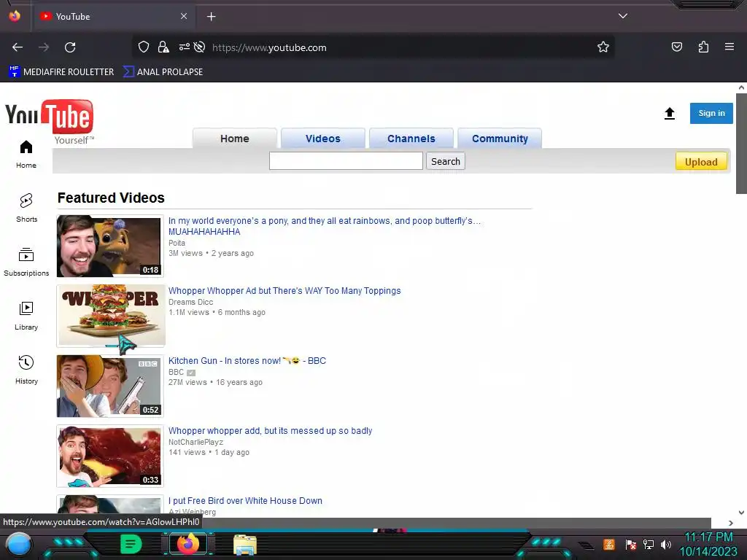Open the Kitchen Gun video thumbnail
Image resolution: width=747 pixels, height=560 pixels.
[110, 386]
